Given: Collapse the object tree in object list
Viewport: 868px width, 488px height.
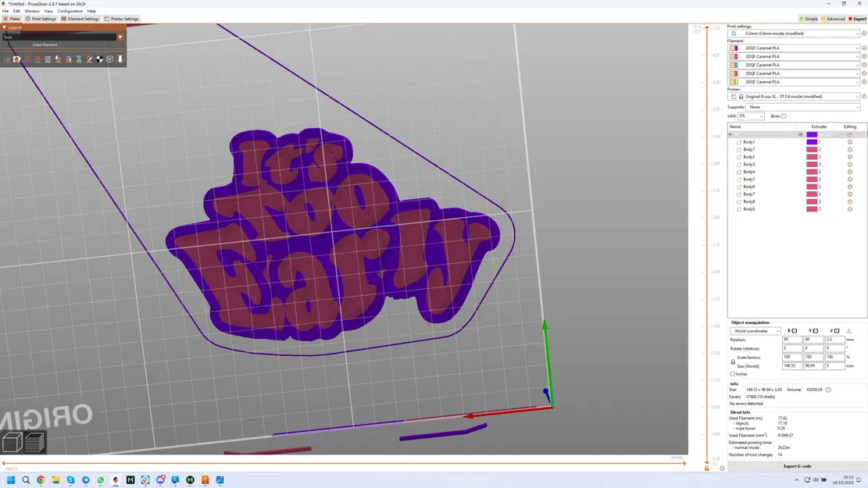Looking at the screenshot, I should click(x=730, y=134).
